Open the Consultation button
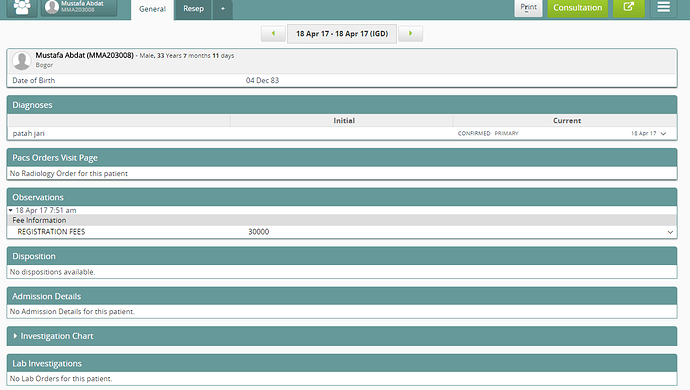This screenshot has width=690, height=390. coord(577,8)
